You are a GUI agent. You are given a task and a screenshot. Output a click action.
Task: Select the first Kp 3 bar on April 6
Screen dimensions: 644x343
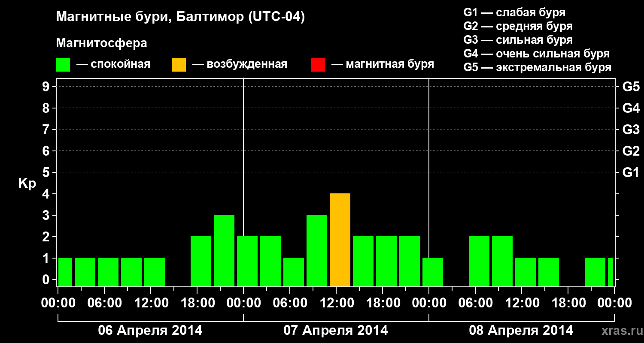pyautogui.click(x=224, y=251)
